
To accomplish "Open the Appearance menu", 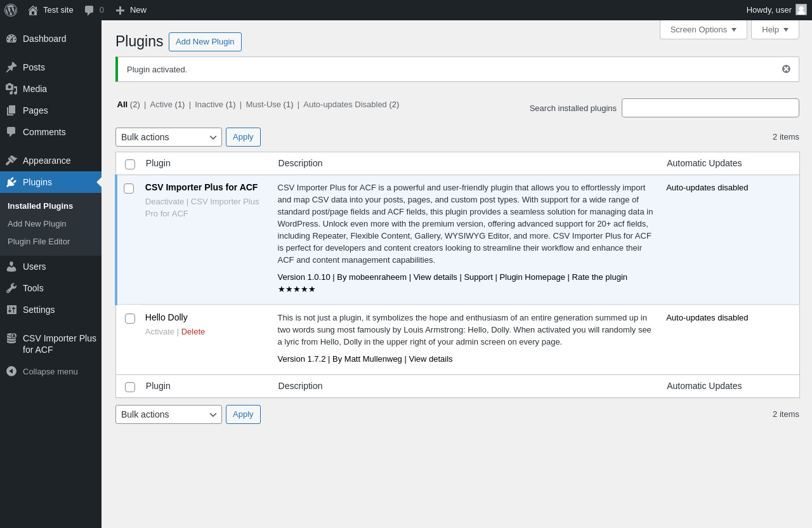I will click(x=47, y=161).
